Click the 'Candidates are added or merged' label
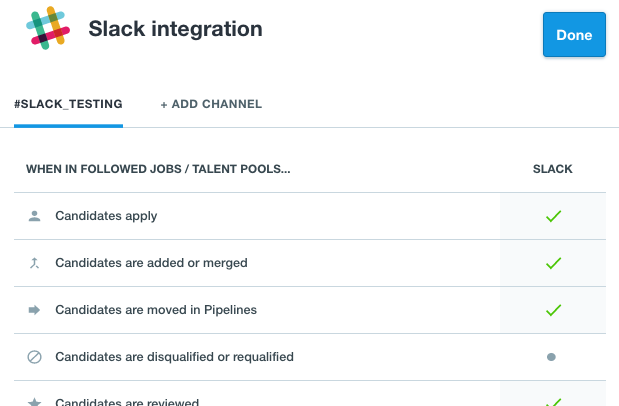The height and width of the screenshot is (406, 619). click(x=151, y=263)
